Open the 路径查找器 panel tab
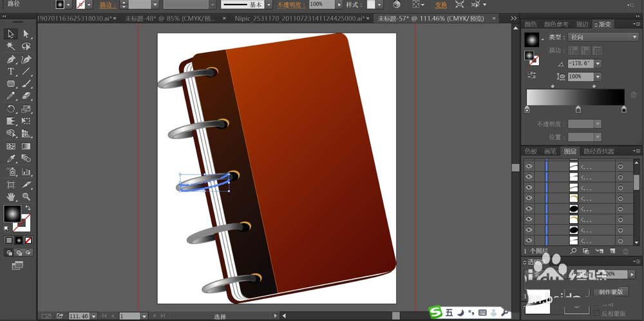Screen dimensions: 644x321 point(599,151)
